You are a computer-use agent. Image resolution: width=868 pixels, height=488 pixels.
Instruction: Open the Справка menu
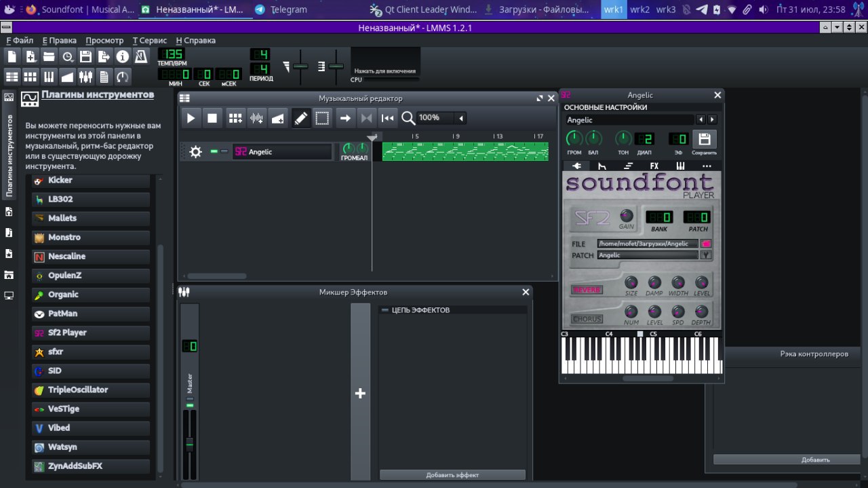point(195,40)
